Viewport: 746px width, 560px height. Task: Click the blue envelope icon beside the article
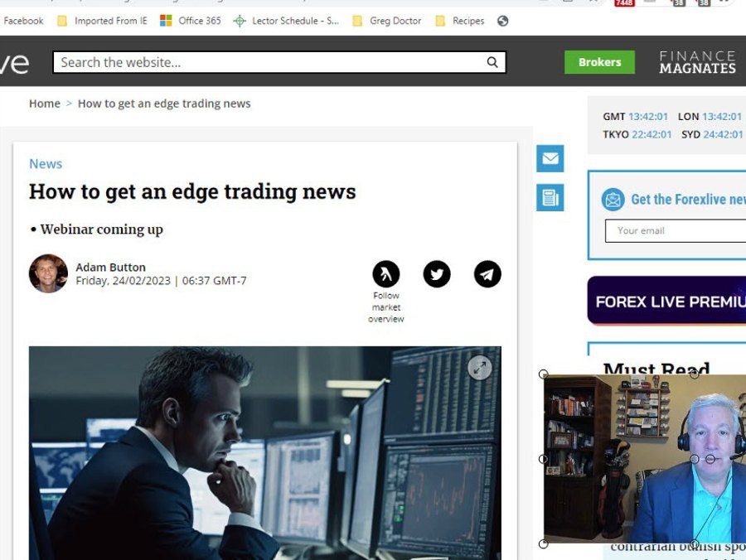(550, 158)
